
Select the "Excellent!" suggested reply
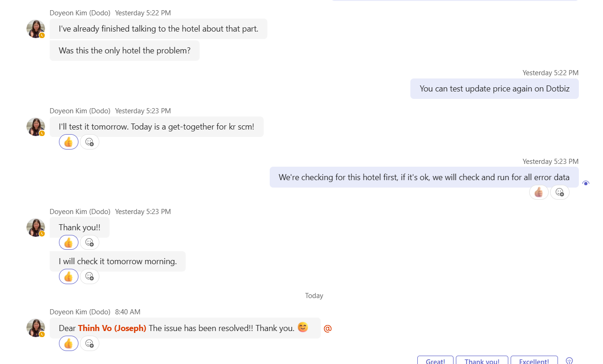coord(534,361)
